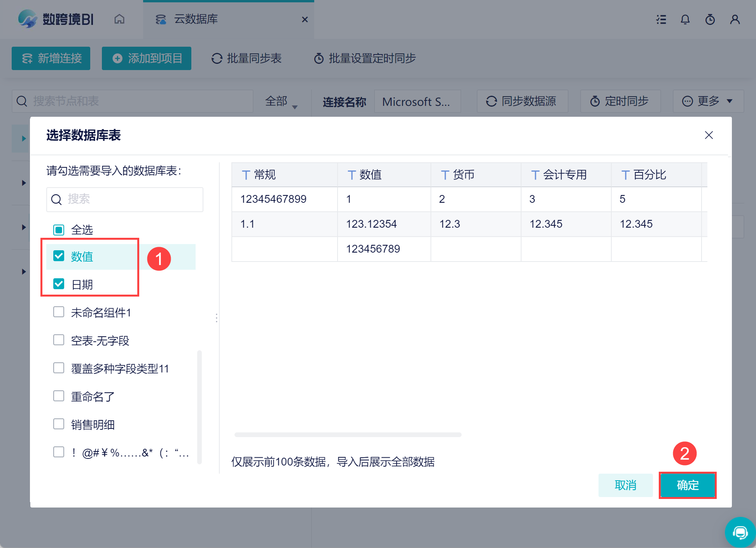Click the 批量同步表 sync icon button
This screenshot has width=756, height=548.
point(246,58)
